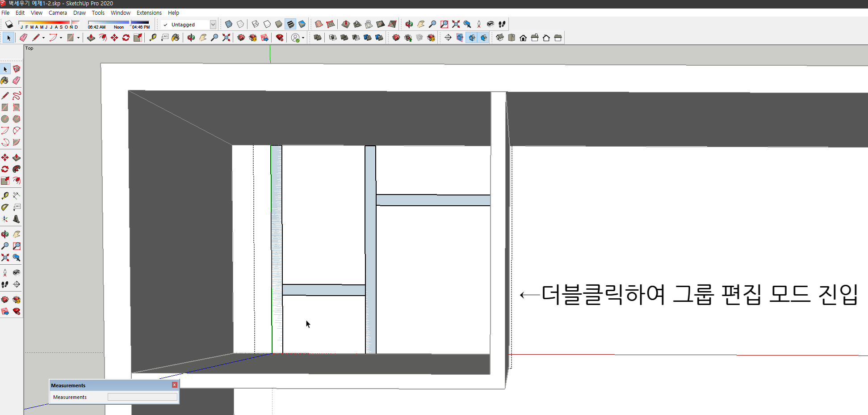Open the Arc tool dropdown arrow
The height and width of the screenshot is (415, 868).
click(60, 38)
